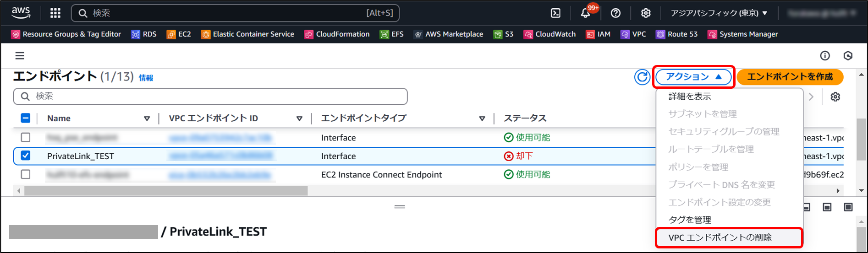Toggle the select-all endpoints checkbox
Image resolution: width=868 pixels, height=253 pixels.
[26, 118]
